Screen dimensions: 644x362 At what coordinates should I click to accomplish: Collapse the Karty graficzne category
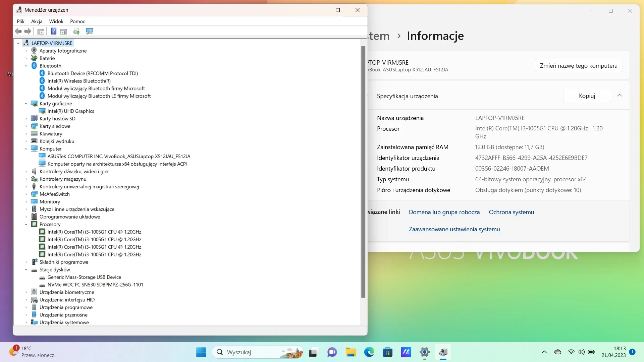click(x=26, y=104)
